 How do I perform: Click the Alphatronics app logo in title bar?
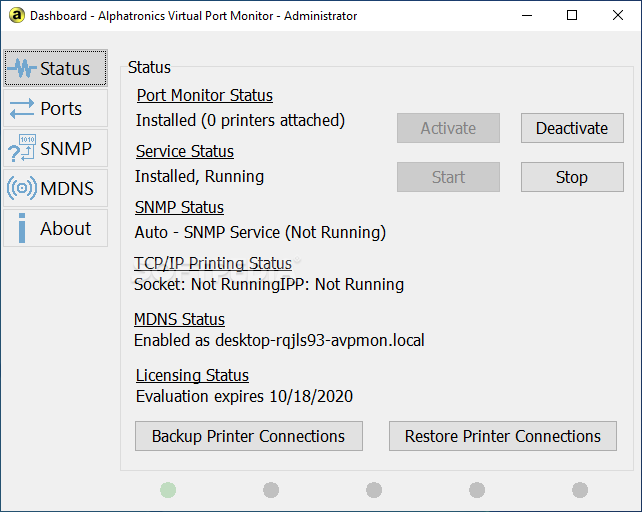[x=17, y=16]
